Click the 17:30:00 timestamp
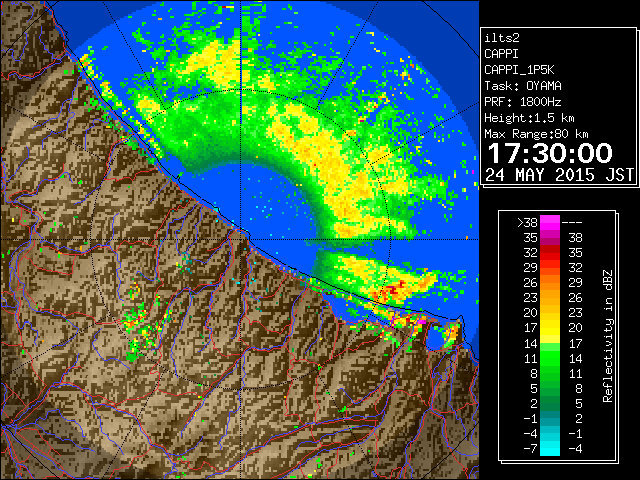The height and width of the screenshot is (480, 640). coord(550,153)
